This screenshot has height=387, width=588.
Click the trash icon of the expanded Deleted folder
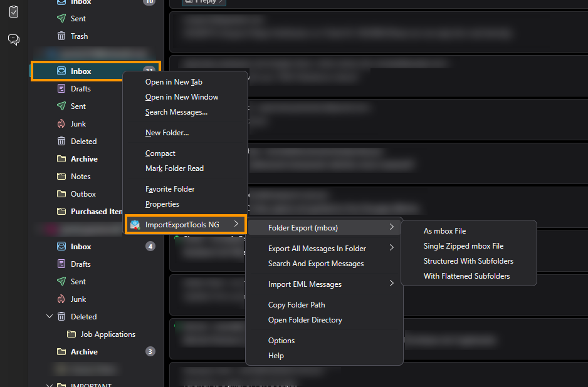[x=61, y=317]
